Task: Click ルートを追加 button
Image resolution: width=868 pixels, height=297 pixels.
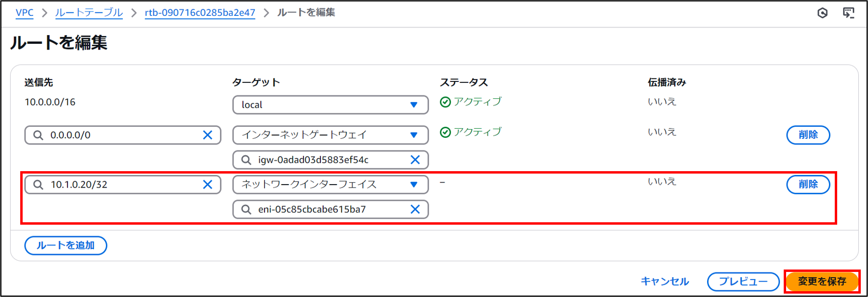Action: tap(66, 245)
